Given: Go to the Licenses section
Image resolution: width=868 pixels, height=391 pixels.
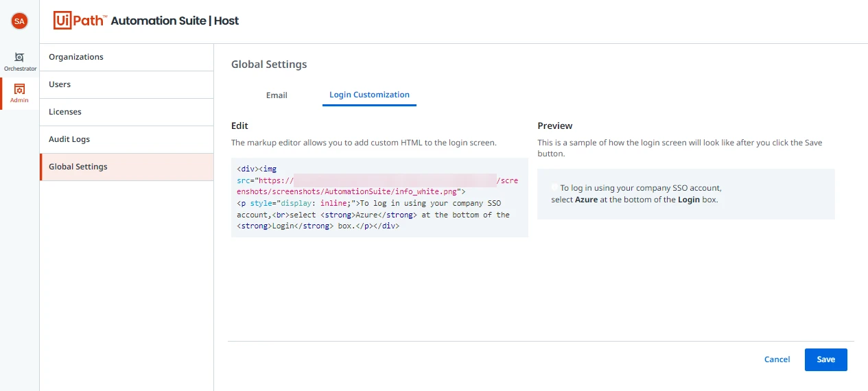Looking at the screenshot, I should [127, 112].
